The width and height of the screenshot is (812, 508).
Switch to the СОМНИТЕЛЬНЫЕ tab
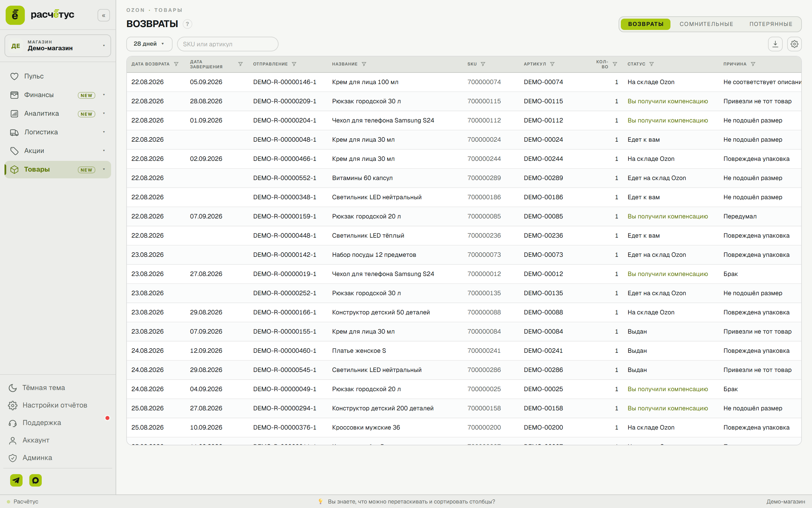[706, 24]
